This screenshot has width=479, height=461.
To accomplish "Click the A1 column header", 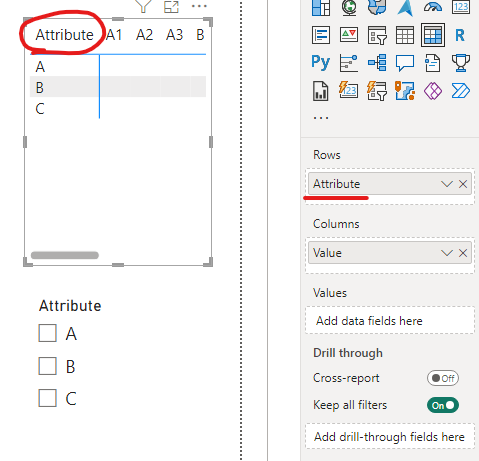I will (x=114, y=35).
